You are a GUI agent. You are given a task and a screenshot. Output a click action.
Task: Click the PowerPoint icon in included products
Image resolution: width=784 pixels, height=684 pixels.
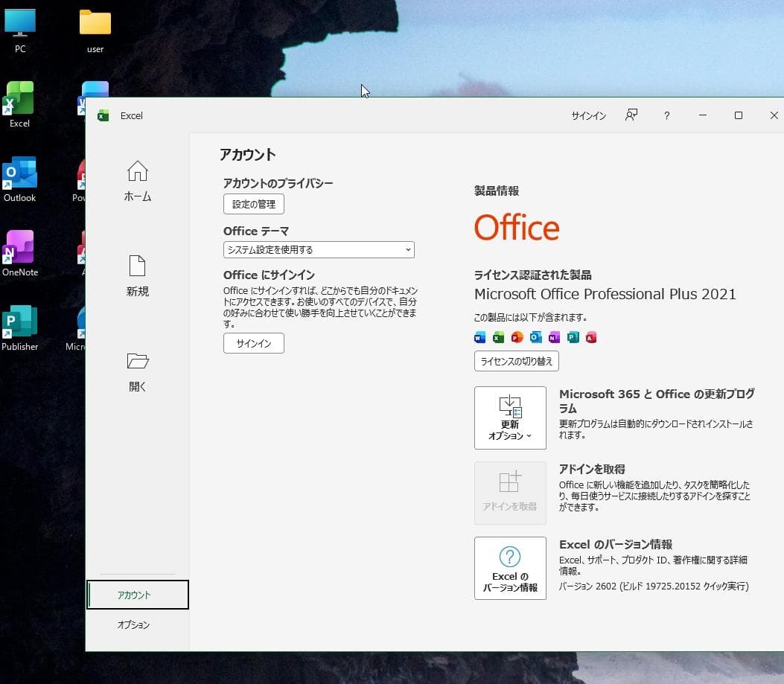pos(517,337)
